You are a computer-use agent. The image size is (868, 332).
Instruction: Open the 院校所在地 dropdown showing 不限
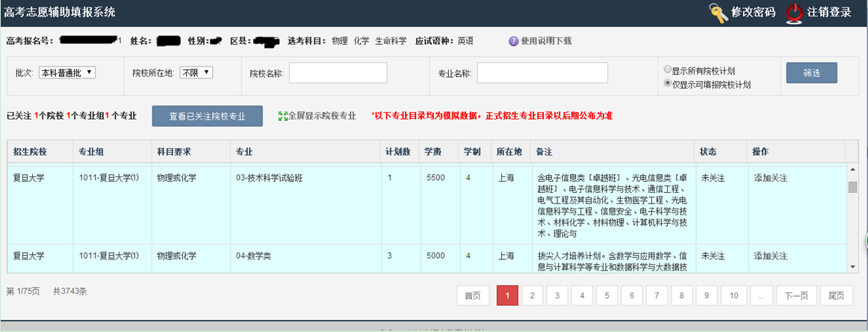click(x=196, y=73)
